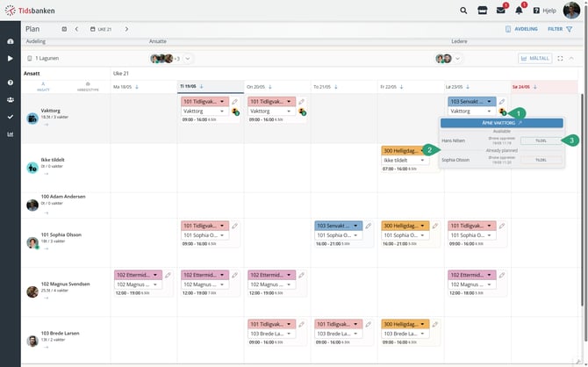This screenshot has height=367, width=588.
Task: Click the fullscreen icon beside MÅLTALL
Action: [x=560, y=59]
